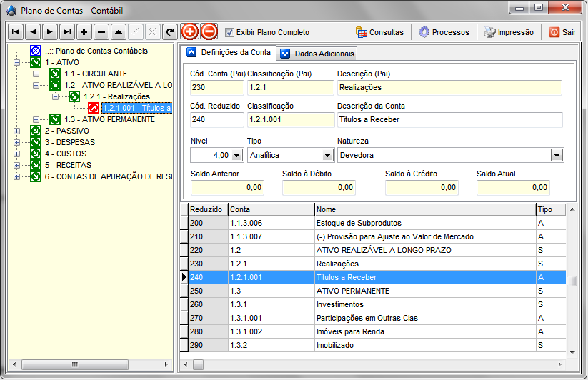Screen dimensions: 588x380
Task: Click the red circled minus icon
Action: pyautogui.click(x=209, y=31)
